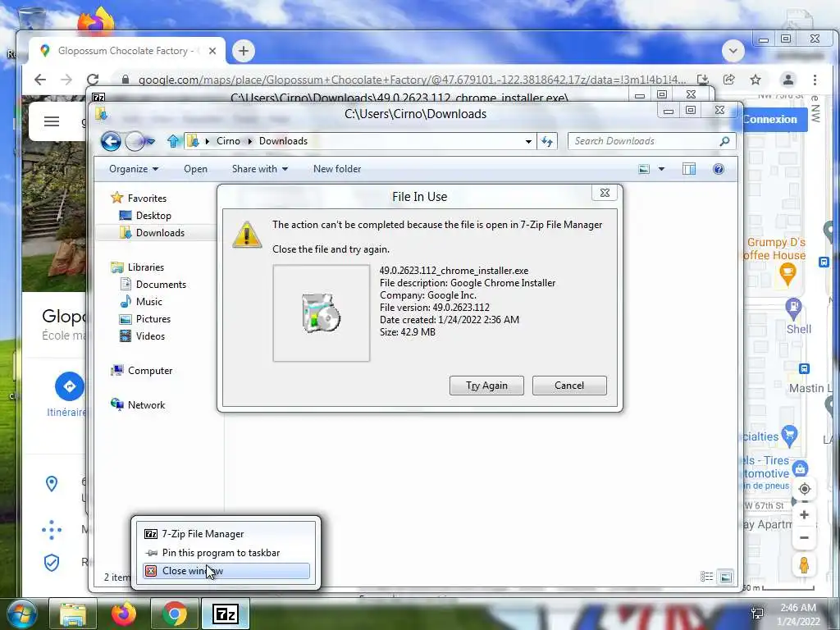Open Windows Start button

(21, 614)
